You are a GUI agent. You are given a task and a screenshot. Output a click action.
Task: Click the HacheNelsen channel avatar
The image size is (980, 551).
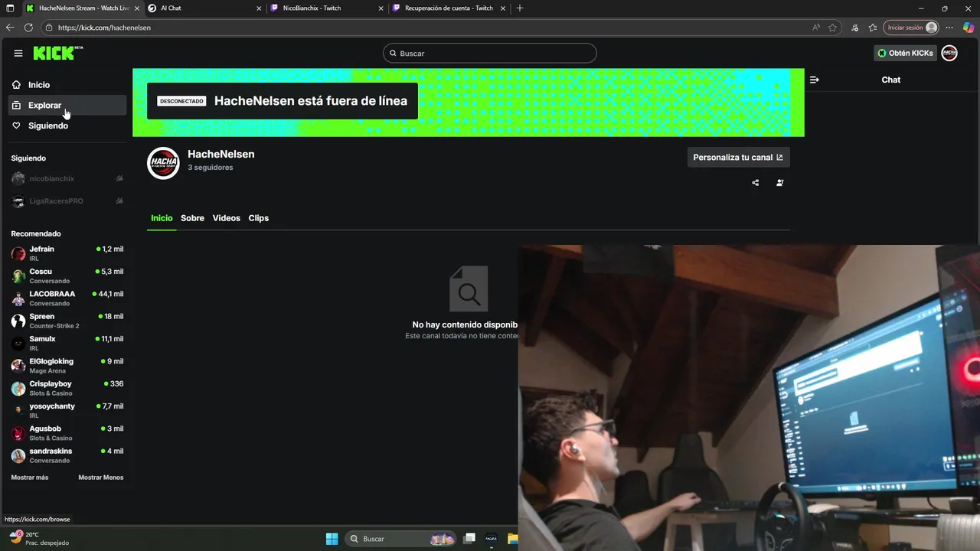coord(163,163)
